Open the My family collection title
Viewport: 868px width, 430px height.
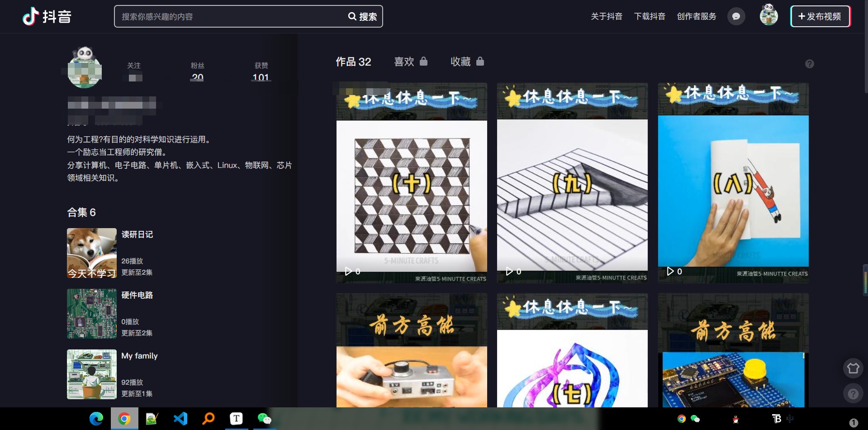[139, 356]
